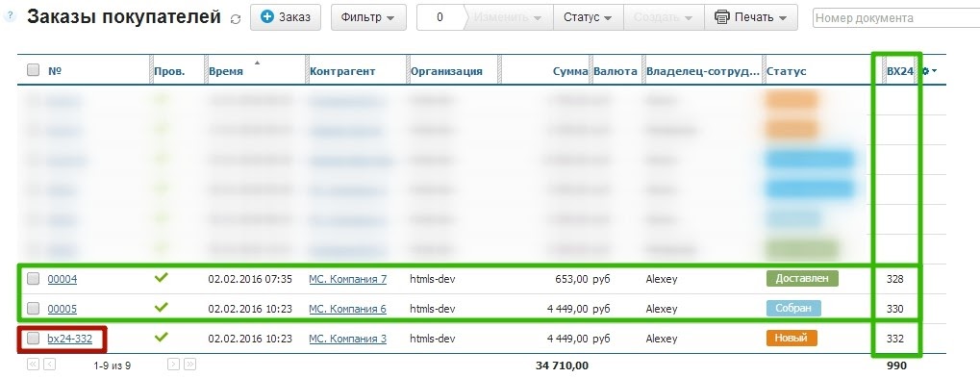Refresh the orders list icon

(236, 19)
